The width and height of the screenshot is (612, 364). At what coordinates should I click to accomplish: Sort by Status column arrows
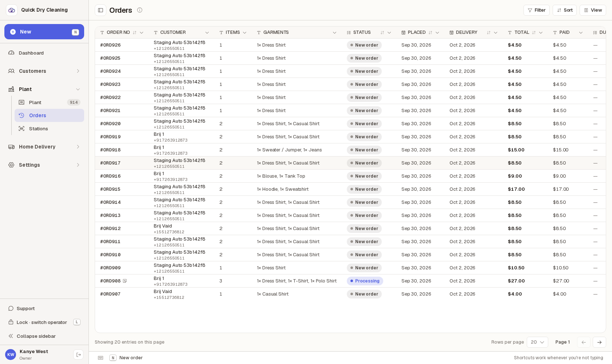(382, 33)
